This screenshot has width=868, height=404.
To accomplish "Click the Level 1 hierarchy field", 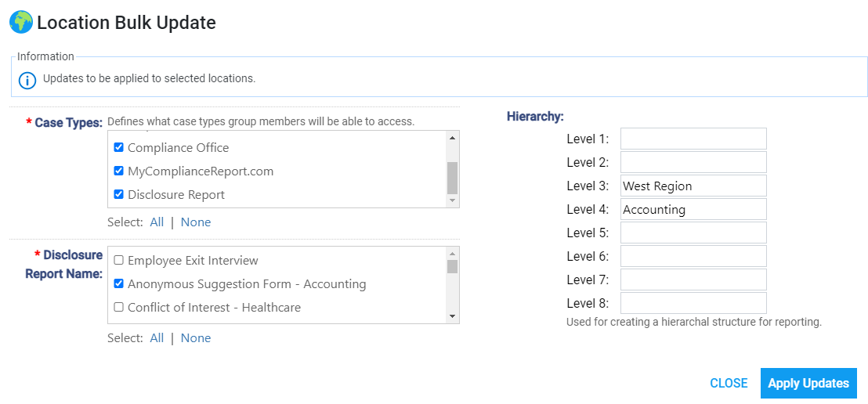I will coord(693,139).
